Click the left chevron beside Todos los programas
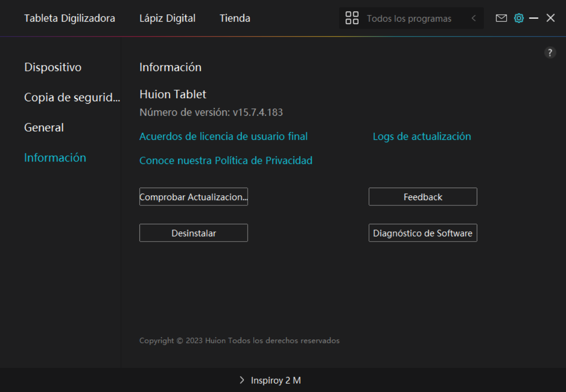The height and width of the screenshot is (392, 566). click(x=474, y=18)
